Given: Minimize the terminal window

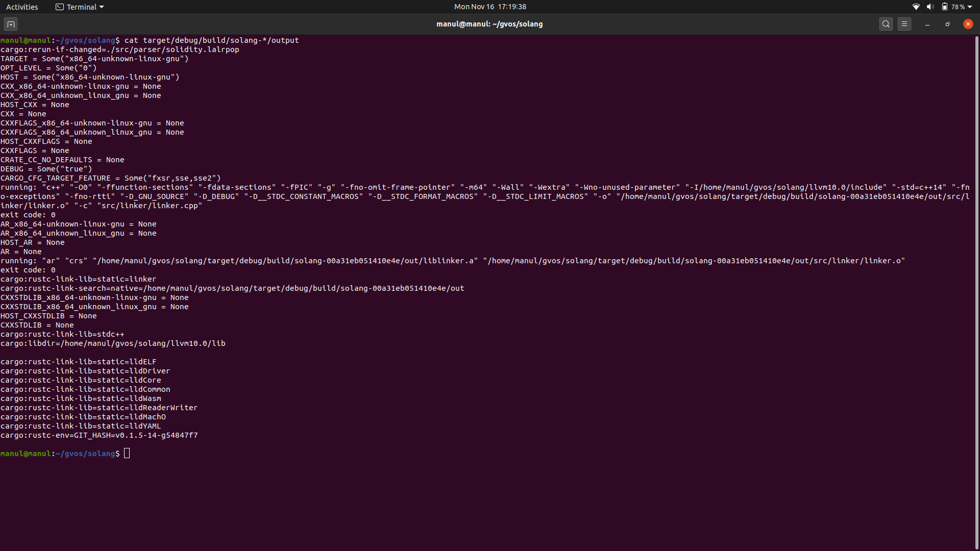Looking at the screenshot, I should (x=926, y=23).
